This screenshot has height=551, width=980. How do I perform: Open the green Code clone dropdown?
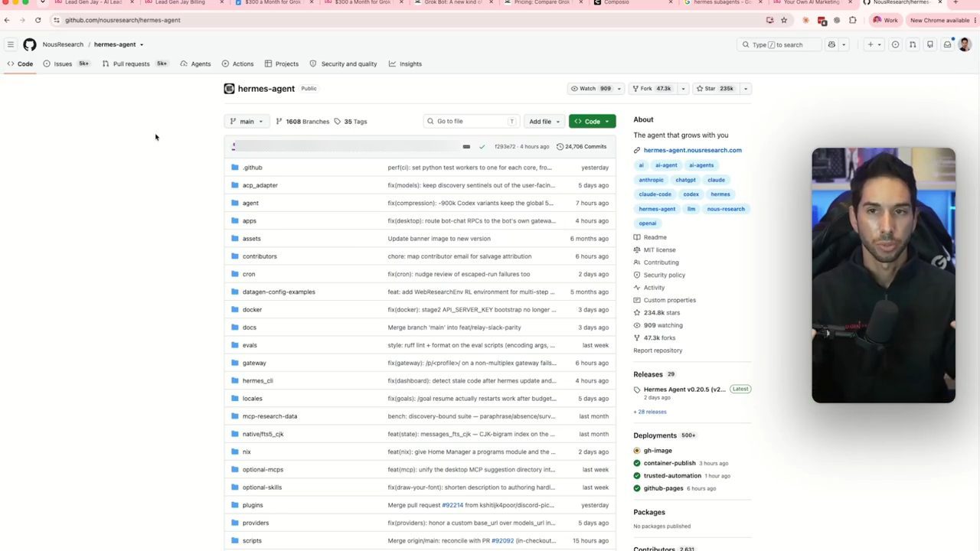592,121
